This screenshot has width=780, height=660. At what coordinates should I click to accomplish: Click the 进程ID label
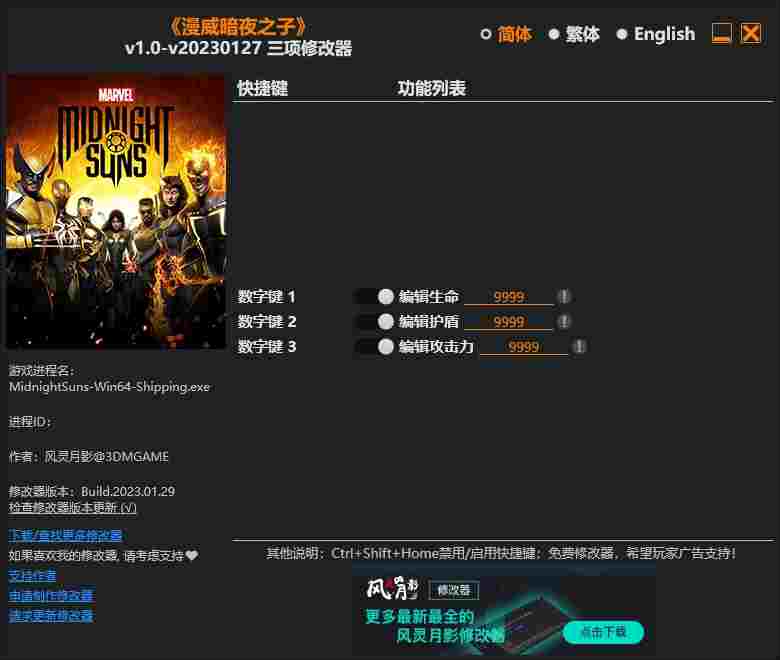29,422
